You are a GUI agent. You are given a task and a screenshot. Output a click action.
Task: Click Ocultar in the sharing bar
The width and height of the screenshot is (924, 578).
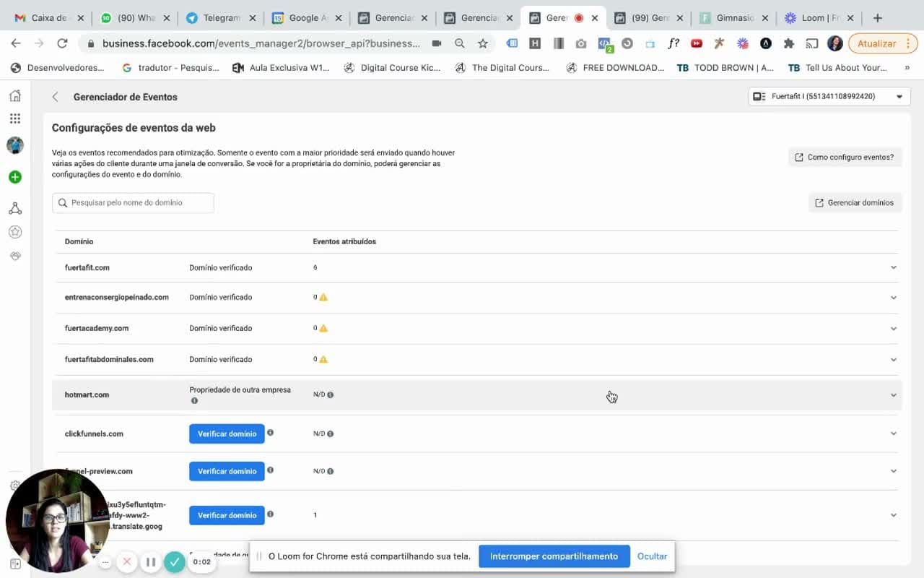pos(652,556)
